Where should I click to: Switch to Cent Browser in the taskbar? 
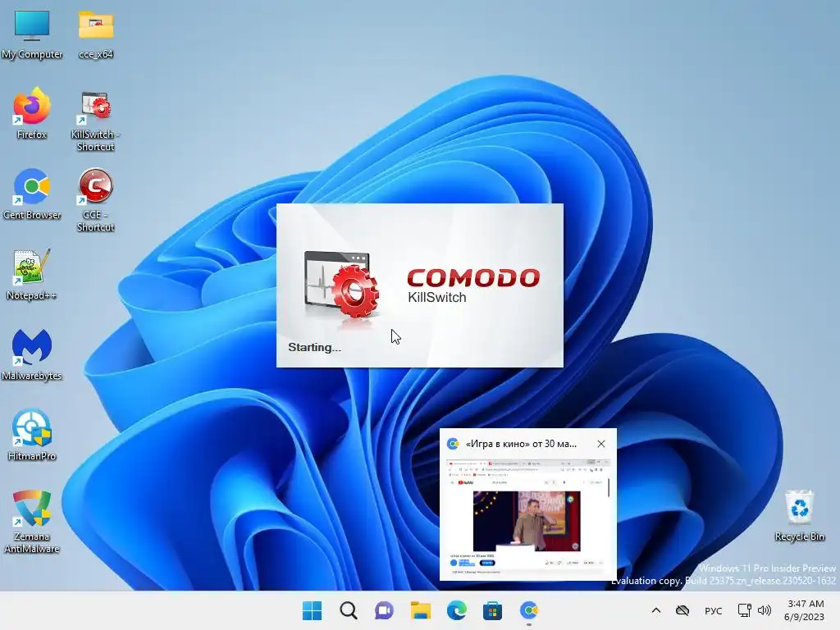tap(529, 610)
